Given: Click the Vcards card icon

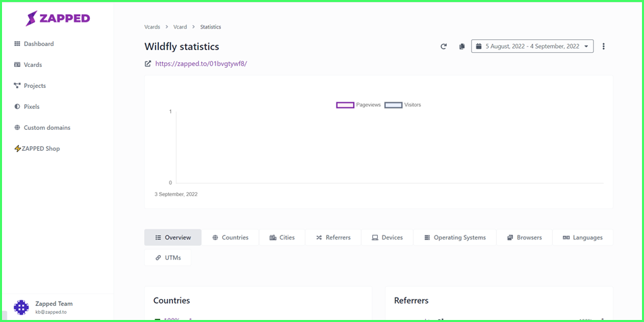Looking at the screenshot, I should tap(18, 64).
